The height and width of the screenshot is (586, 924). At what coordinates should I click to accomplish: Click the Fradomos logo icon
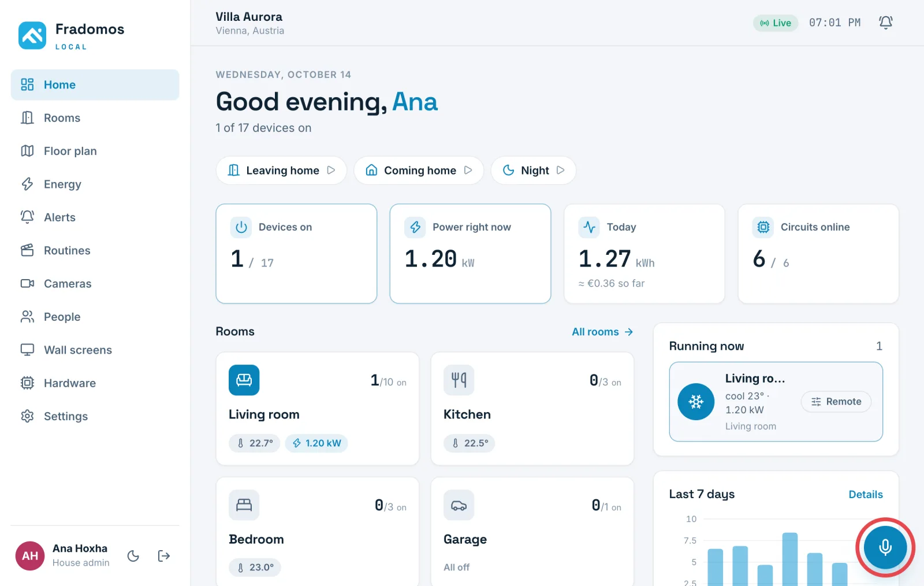click(32, 36)
